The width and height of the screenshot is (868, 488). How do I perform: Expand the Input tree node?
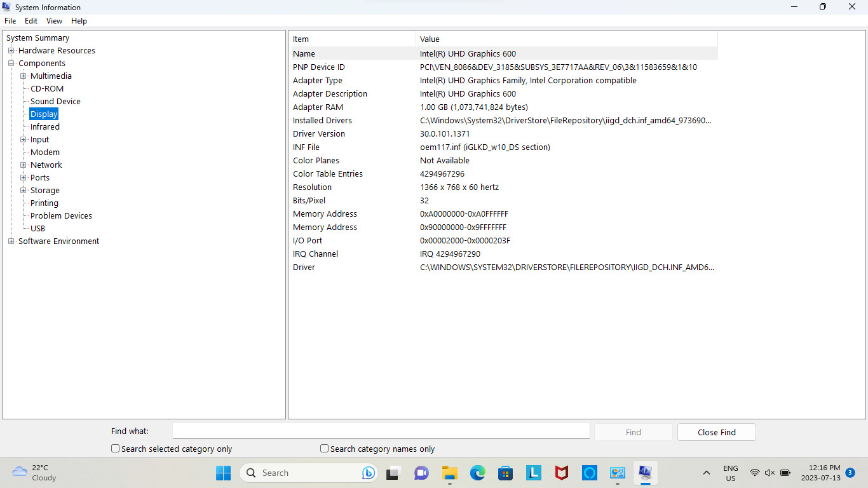24,139
